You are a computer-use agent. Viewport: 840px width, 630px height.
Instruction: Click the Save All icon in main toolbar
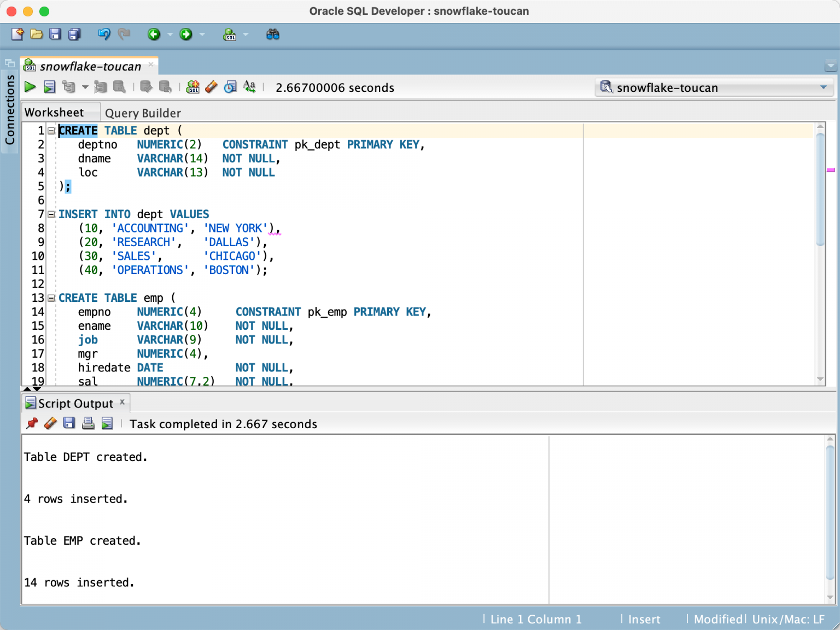74,34
